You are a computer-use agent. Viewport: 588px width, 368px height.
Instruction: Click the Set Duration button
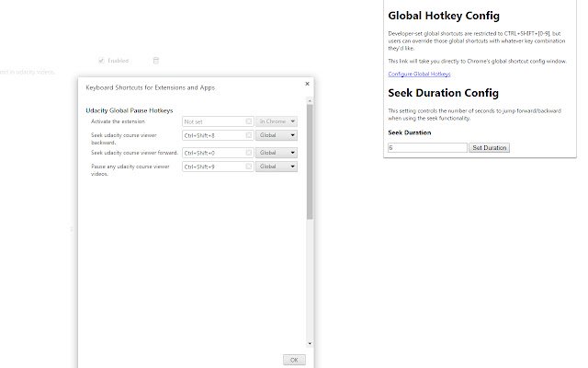coord(489,147)
